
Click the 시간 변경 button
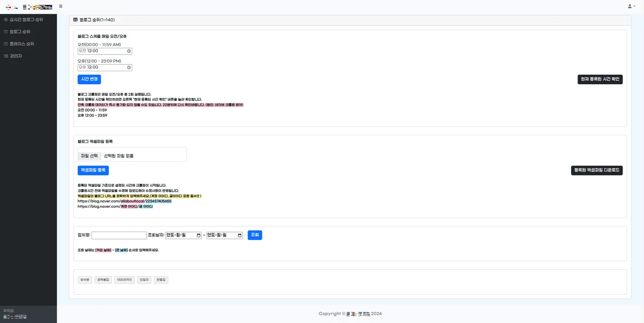click(89, 79)
